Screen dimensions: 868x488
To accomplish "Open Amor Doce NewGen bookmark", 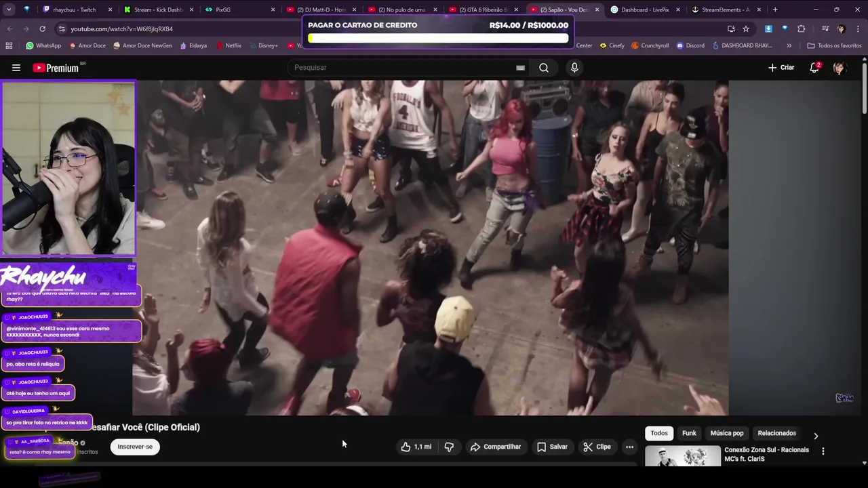I will click(142, 45).
